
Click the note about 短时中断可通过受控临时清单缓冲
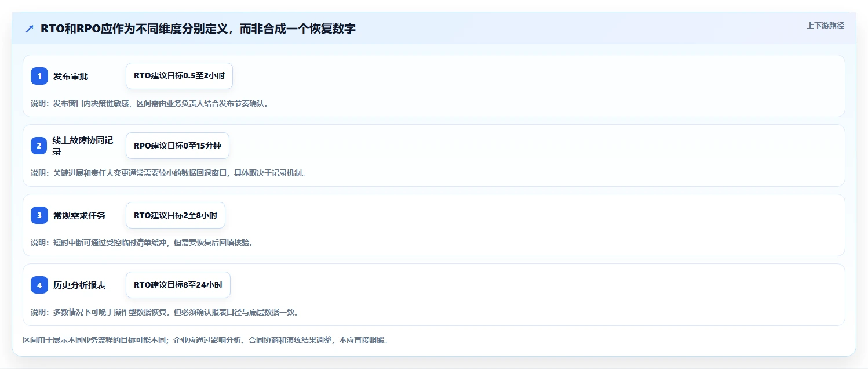point(142,243)
